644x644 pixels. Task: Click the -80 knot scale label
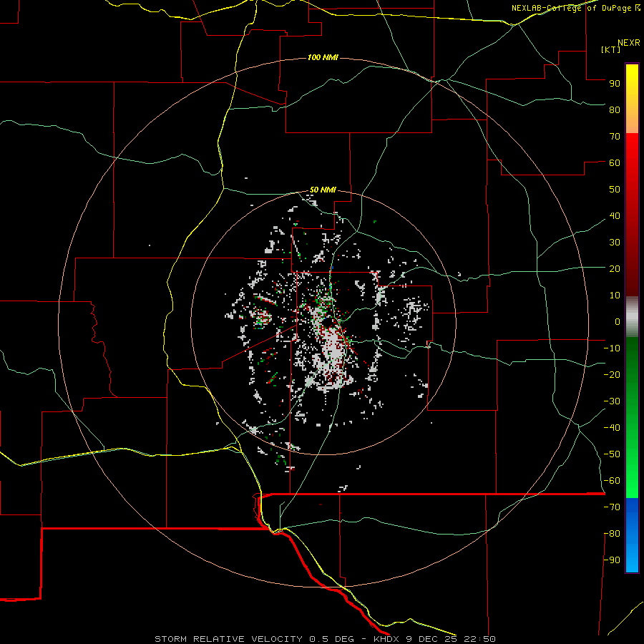[x=612, y=534]
